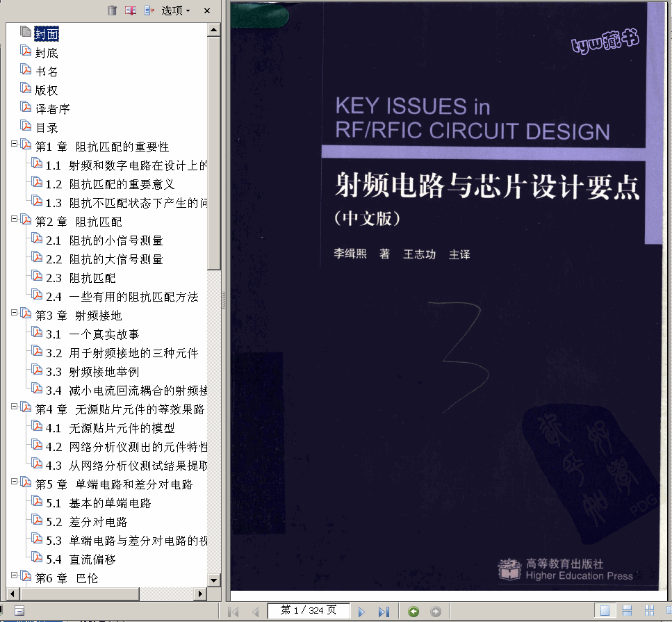This screenshot has width=672, height=622.
Task: Select bookmark 4.3 从网络分析仪测试结果
Action: 126,466
